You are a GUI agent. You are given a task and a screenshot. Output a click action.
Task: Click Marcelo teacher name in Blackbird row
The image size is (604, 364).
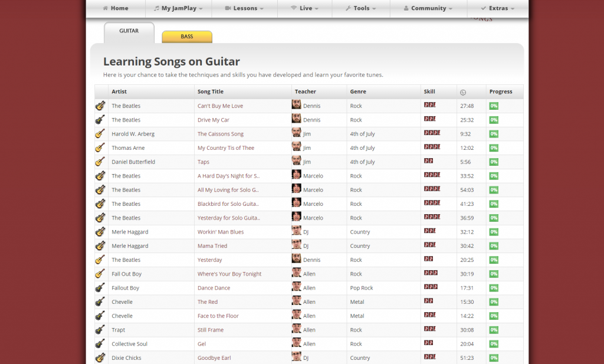[x=313, y=204]
